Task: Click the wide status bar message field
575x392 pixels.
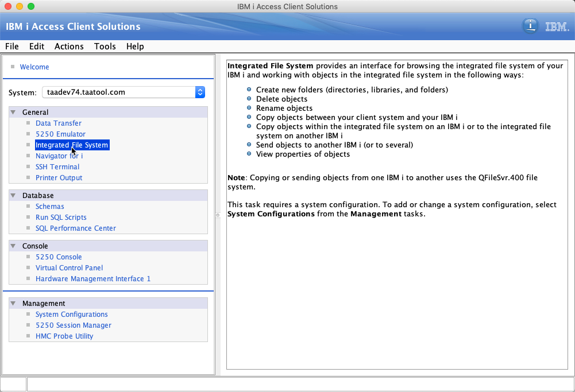Action: 300,385
